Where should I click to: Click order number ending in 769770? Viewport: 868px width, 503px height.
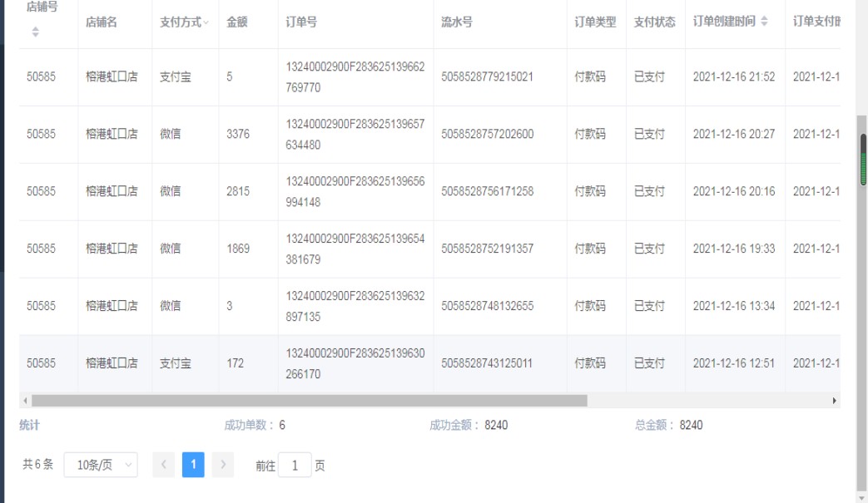tap(355, 77)
